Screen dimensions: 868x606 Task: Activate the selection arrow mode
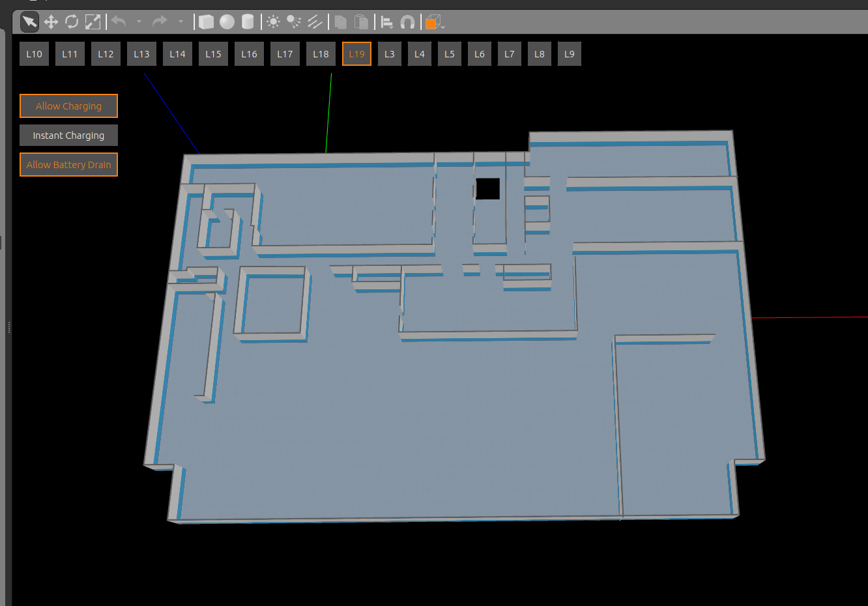(29, 22)
